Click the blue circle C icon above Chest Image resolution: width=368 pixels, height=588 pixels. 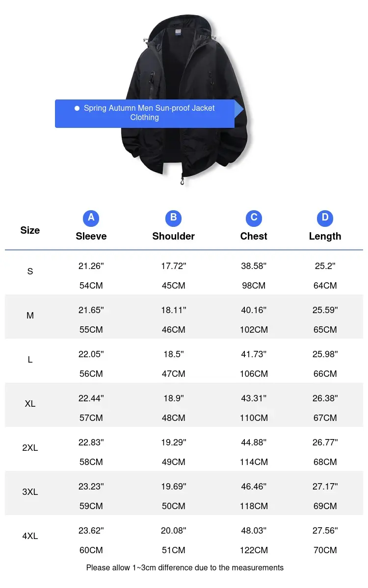point(254,218)
